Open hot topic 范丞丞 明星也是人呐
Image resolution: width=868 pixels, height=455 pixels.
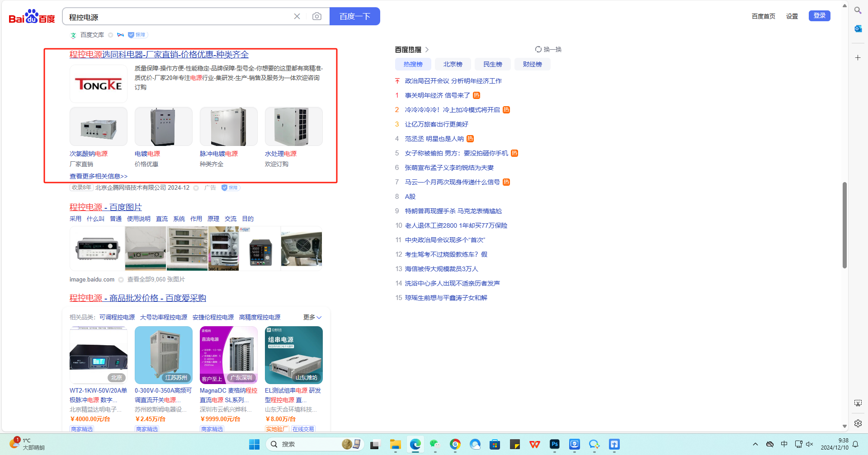tap(434, 139)
